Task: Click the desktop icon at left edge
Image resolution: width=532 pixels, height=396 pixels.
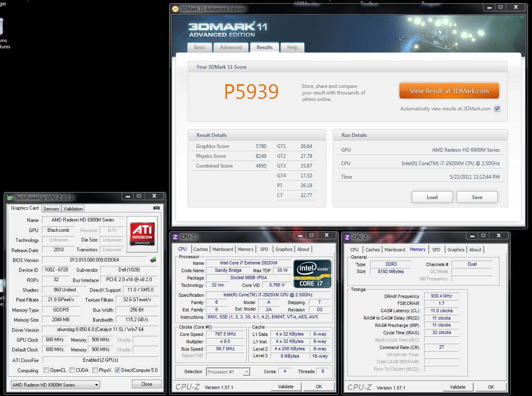Action: (x=2, y=27)
